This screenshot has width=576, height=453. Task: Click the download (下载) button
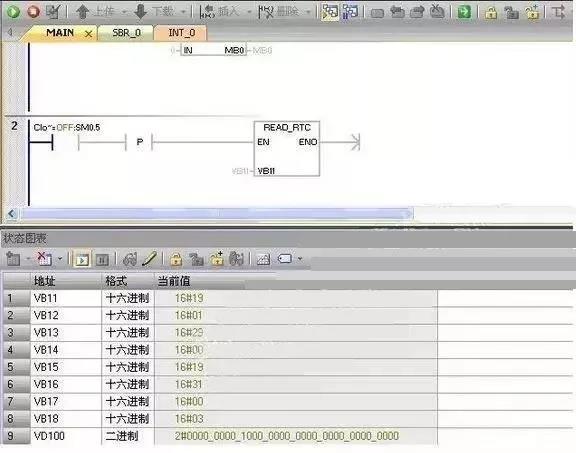click(153, 12)
